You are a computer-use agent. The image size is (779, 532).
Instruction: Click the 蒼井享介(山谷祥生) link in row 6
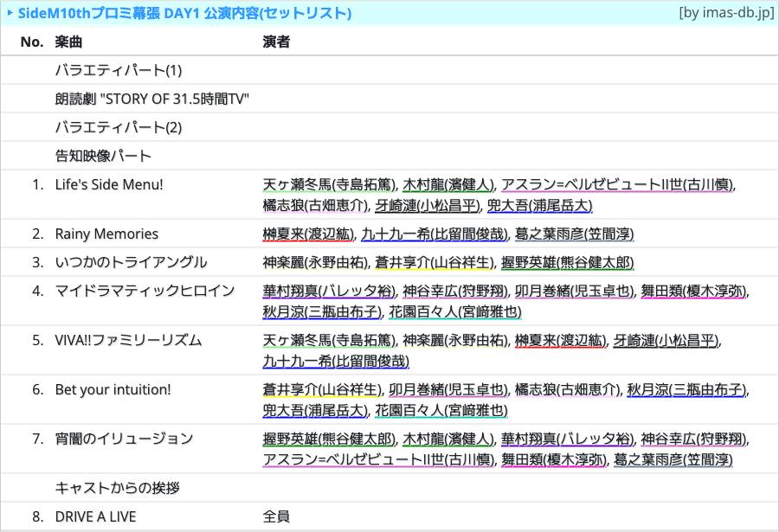pos(317,389)
